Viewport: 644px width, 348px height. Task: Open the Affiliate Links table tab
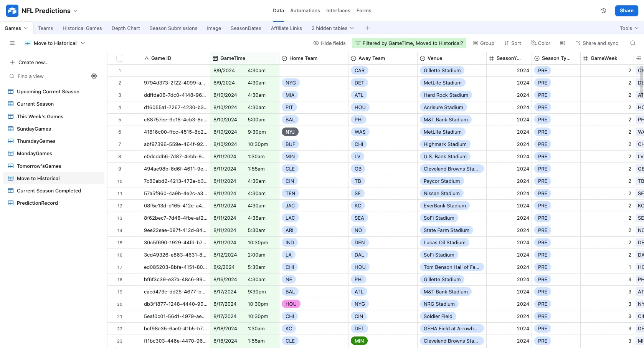pyautogui.click(x=286, y=28)
